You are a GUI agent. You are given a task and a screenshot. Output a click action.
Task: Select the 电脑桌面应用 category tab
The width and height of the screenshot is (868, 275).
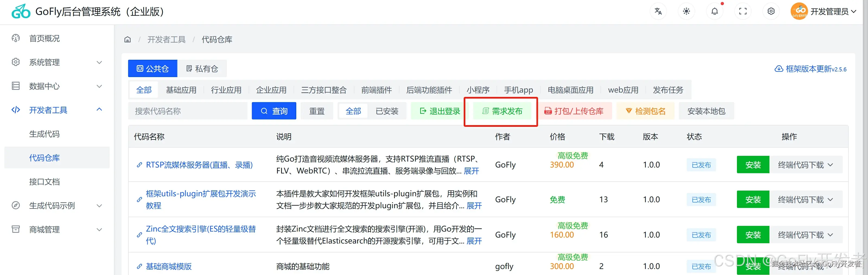pos(570,90)
